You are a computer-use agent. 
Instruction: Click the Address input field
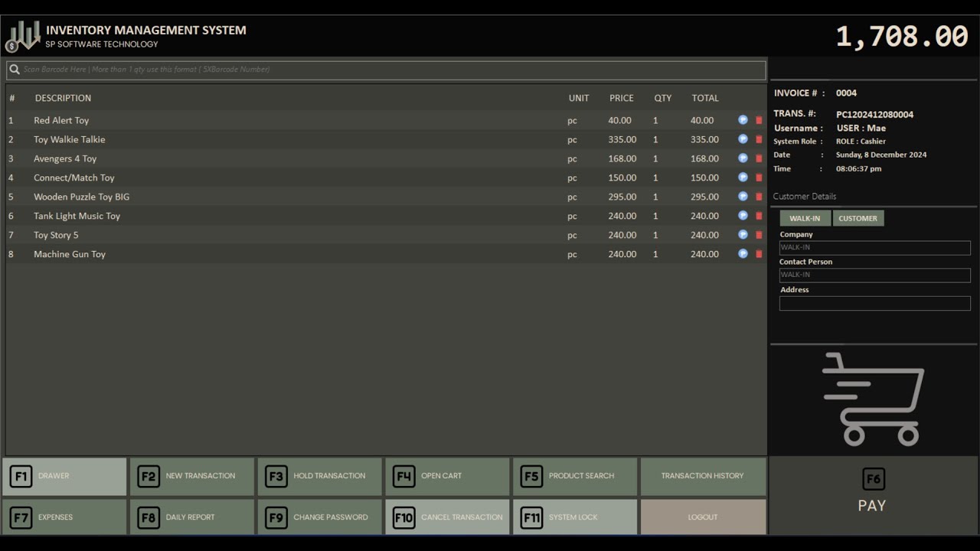point(874,303)
